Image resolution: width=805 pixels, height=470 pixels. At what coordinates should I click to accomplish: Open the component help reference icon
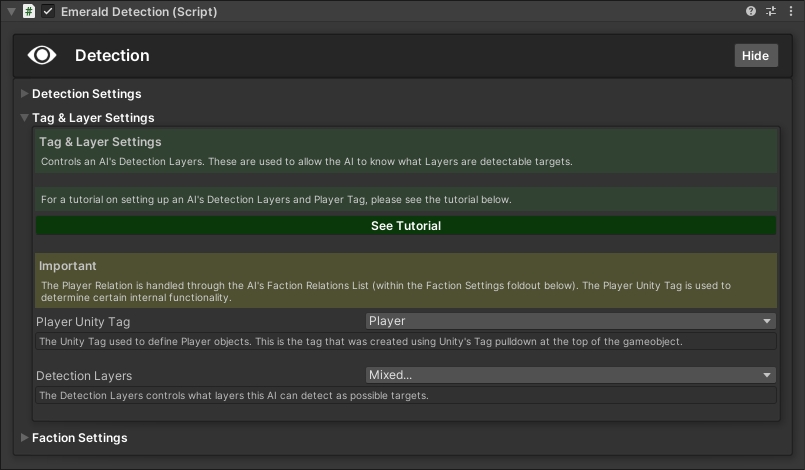751,12
